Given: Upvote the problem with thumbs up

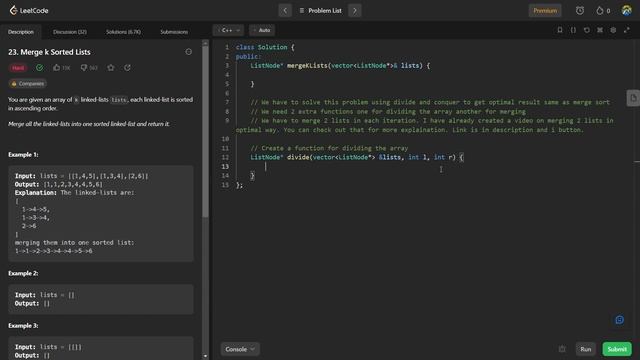Looking at the screenshot, I should click(x=61, y=68).
